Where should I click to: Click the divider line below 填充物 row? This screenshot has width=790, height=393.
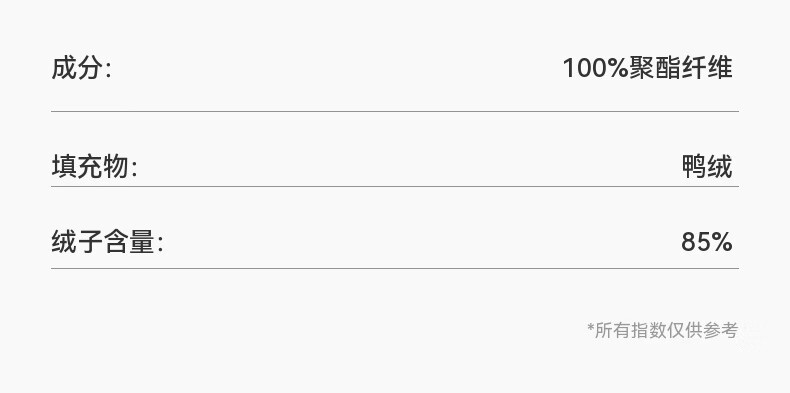coord(395,186)
